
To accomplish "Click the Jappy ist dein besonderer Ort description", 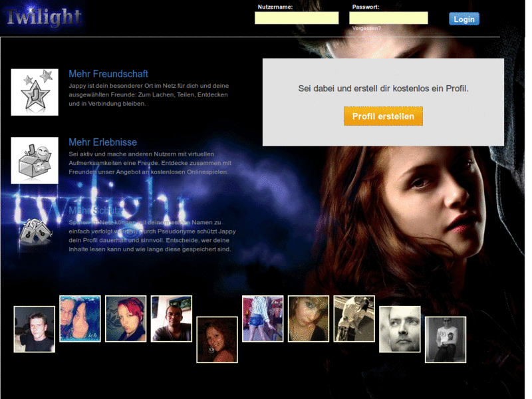I will (148, 94).
